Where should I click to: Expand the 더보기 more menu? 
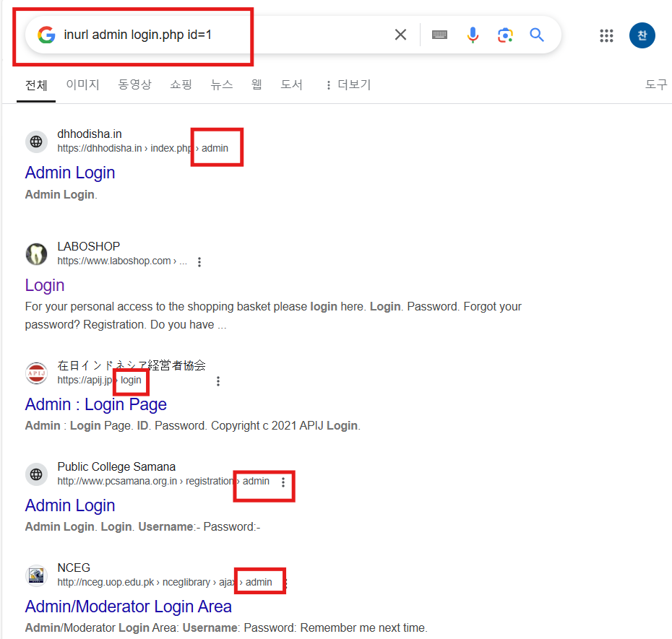348,84
